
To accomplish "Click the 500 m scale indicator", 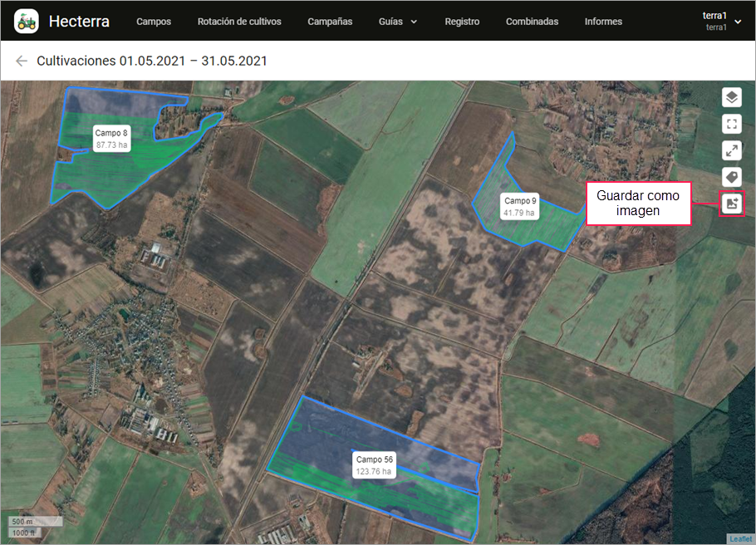I will point(35,522).
